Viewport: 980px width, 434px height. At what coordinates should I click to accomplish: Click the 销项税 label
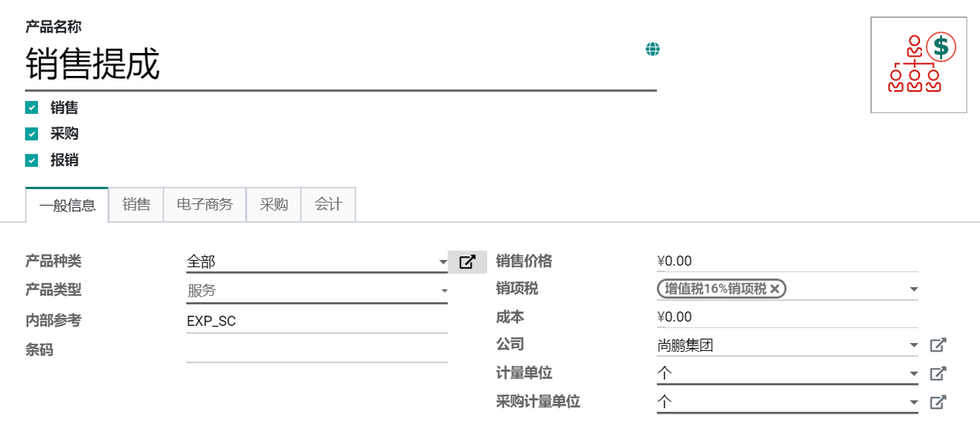pos(517,289)
